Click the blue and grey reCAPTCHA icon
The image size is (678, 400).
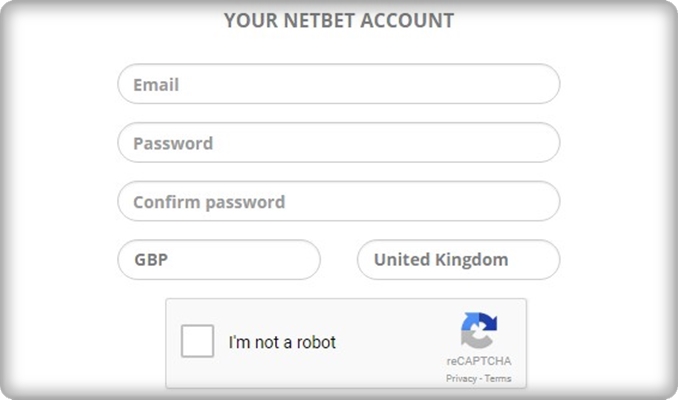pyautogui.click(x=479, y=330)
